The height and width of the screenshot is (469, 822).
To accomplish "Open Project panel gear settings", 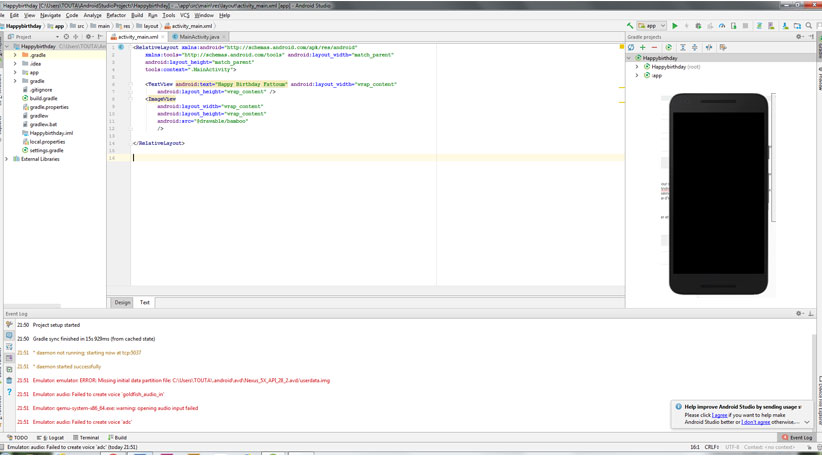I will (x=89, y=37).
